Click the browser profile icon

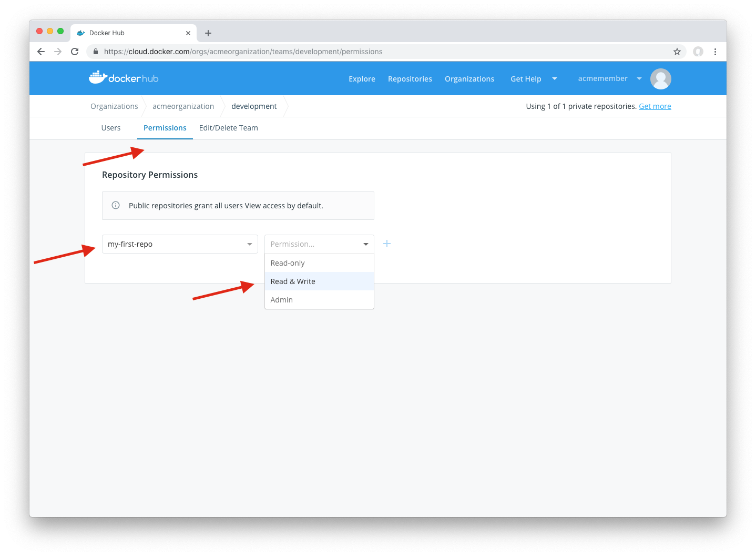pos(698,52)
